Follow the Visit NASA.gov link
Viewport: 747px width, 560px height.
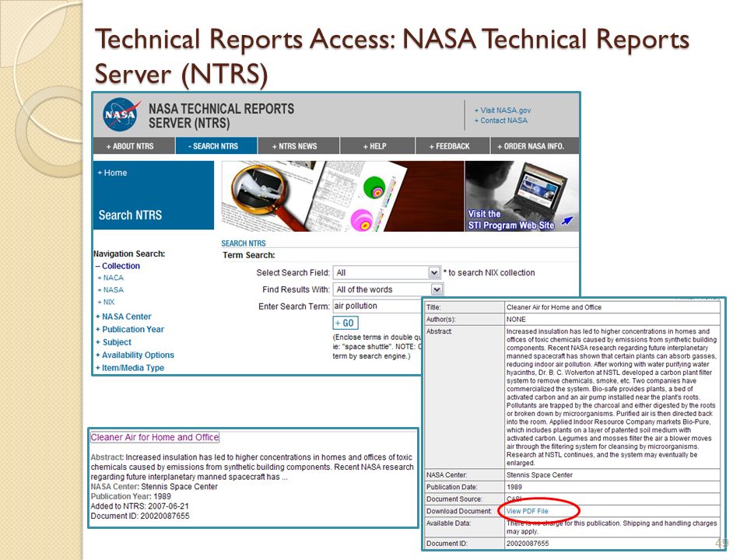point(503,110)
